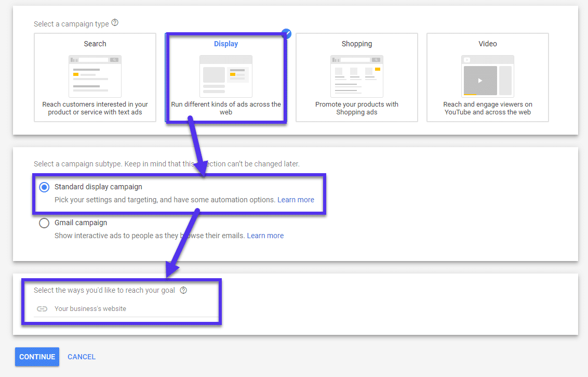The image size is (588, 377).
Task: Click Learn more for Gmail campaign
Action: pyautogui.click(x=265, y=235)
